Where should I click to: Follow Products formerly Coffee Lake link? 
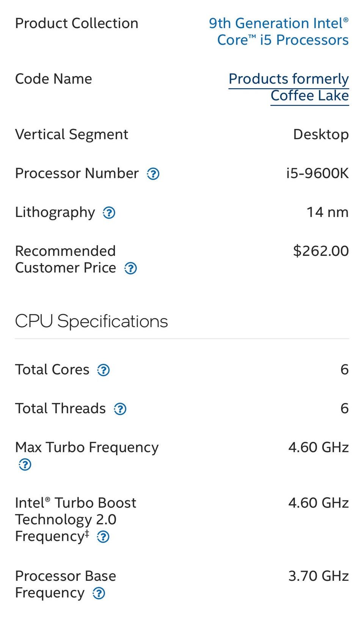[289, 87]
